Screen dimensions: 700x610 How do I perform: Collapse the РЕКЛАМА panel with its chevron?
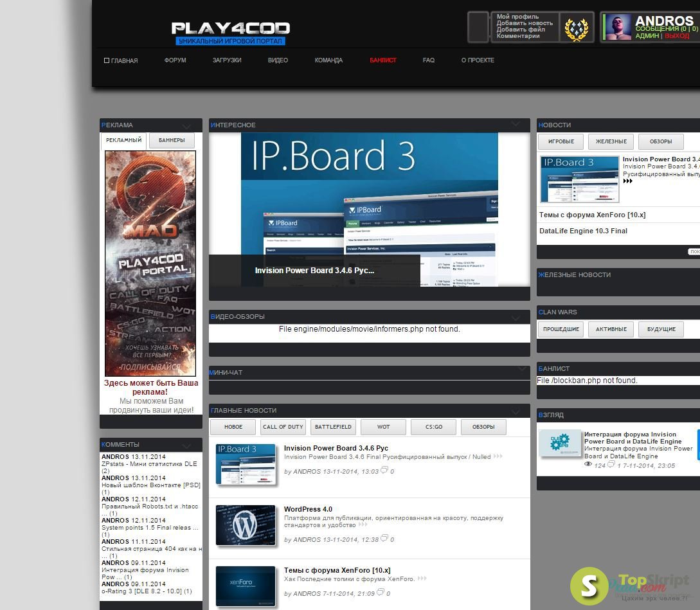point(186,127)
